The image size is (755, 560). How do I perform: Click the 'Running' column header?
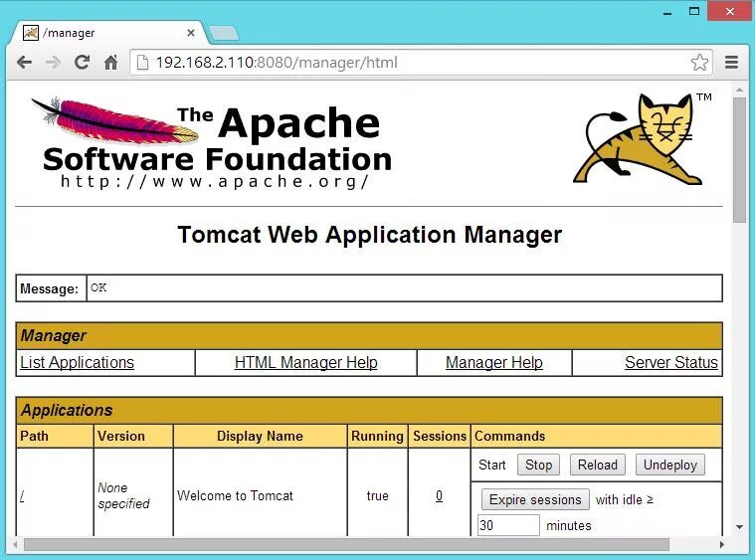(378, 436)
